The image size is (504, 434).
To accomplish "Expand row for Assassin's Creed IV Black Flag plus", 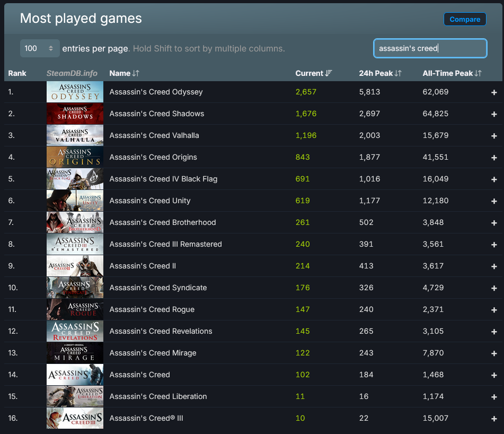I will point(494,179).
